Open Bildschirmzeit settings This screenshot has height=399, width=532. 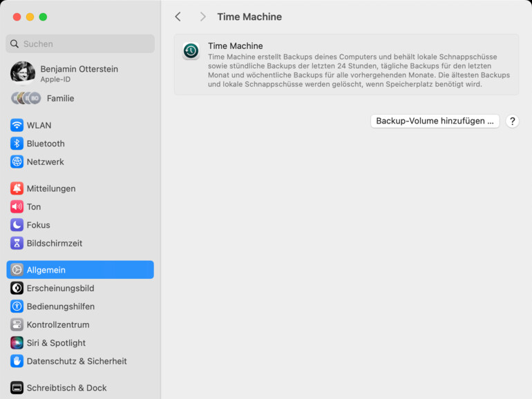tap(80, 243)
